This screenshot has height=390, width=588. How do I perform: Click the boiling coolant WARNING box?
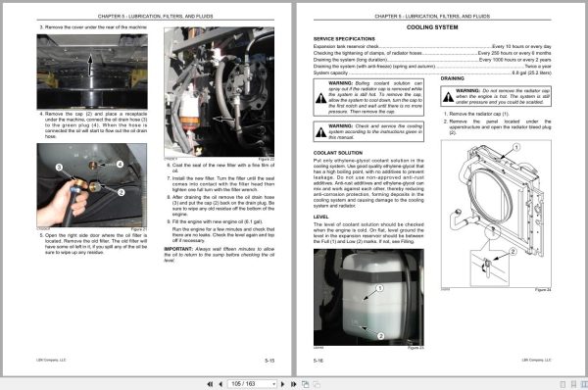(x=368, y=98)
